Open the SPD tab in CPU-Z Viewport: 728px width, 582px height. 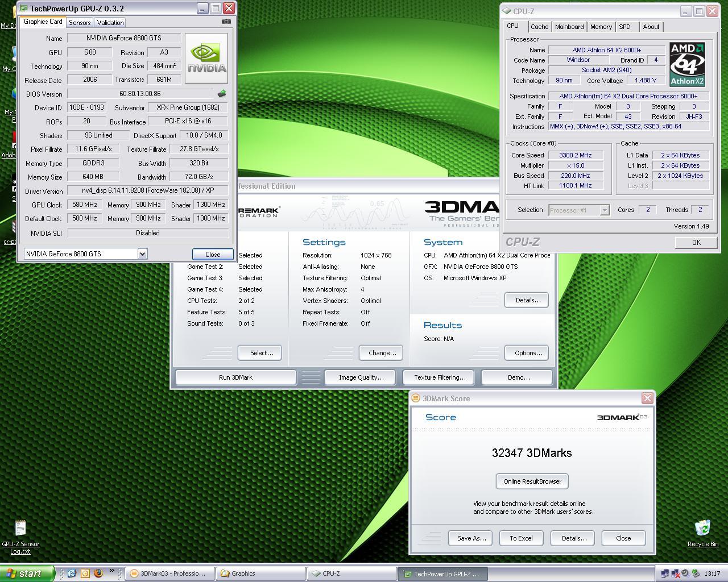pos(624,27)
